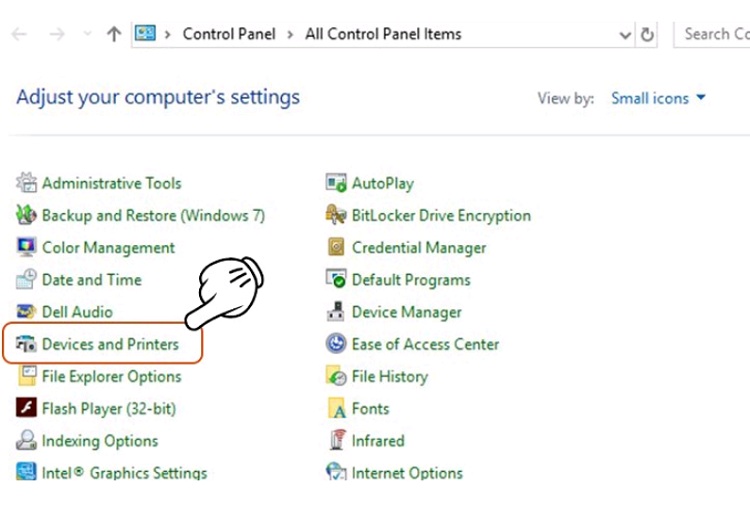Click the AutoPlay icon

336,183
